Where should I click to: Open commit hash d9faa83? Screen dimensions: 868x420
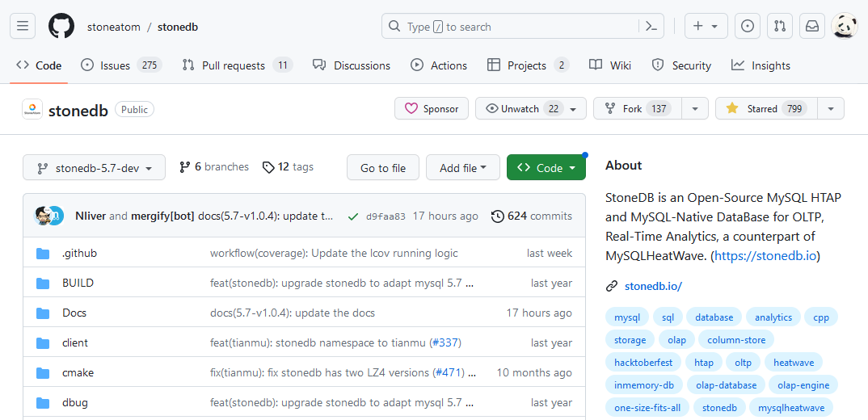386,216
